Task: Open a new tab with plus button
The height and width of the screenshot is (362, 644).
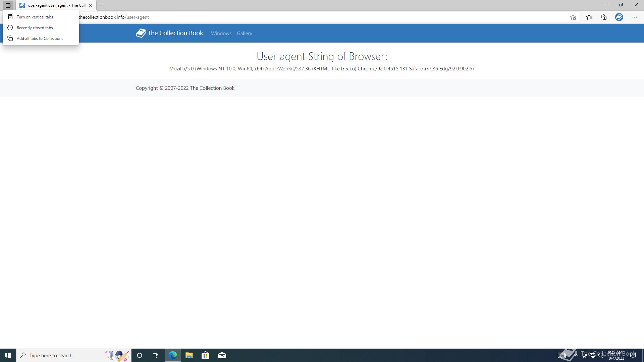Action: tap(102, 5)
